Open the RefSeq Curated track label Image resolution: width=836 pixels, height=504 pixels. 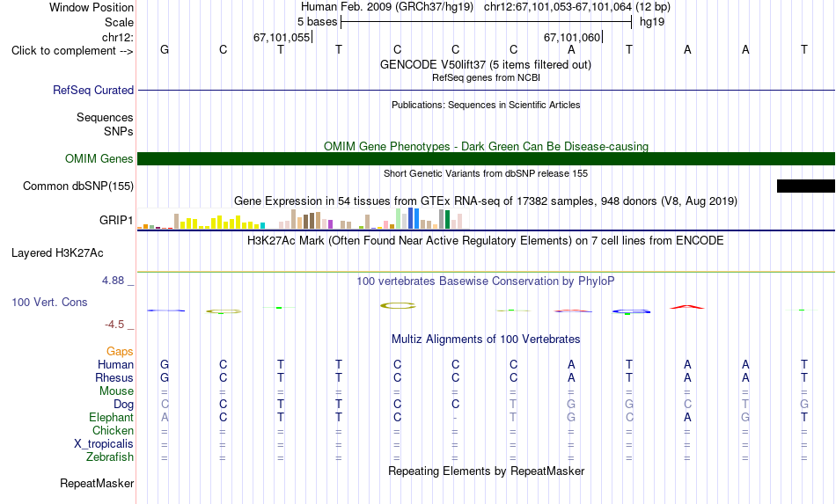92,90
